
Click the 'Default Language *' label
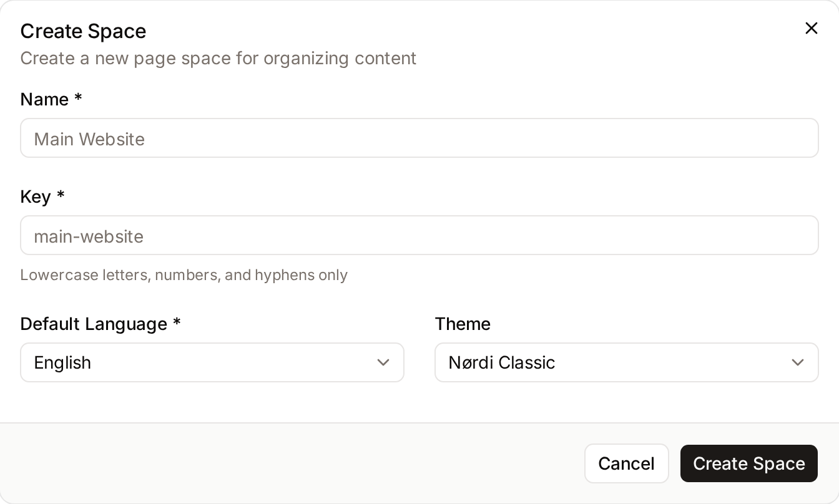[x=101, y=324]
